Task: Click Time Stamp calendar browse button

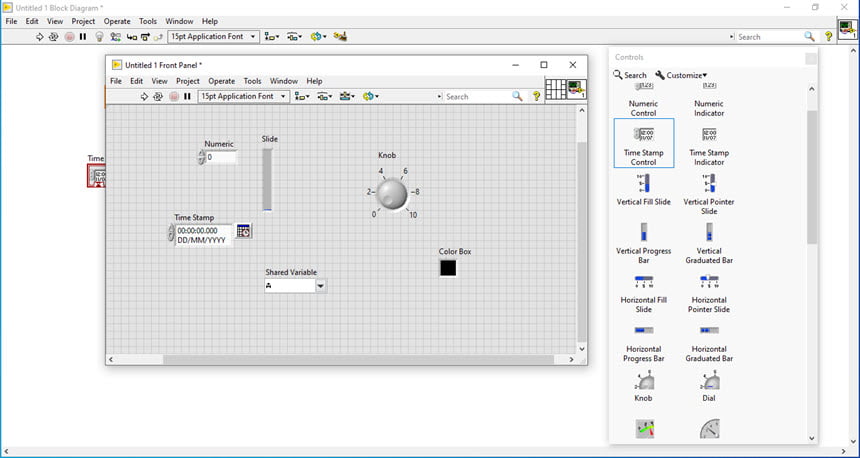Action: coord(244,231)
